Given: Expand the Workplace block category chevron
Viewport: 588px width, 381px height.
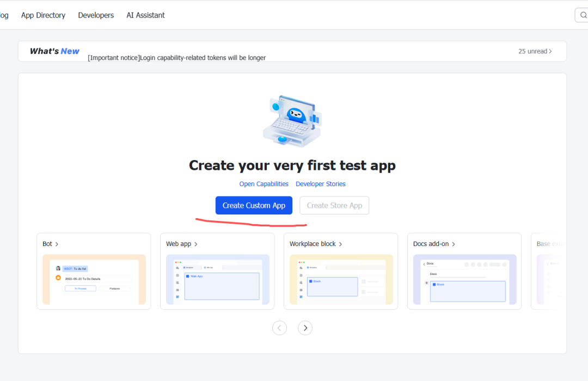Looking at the screenshot, I should click(341, 244).
